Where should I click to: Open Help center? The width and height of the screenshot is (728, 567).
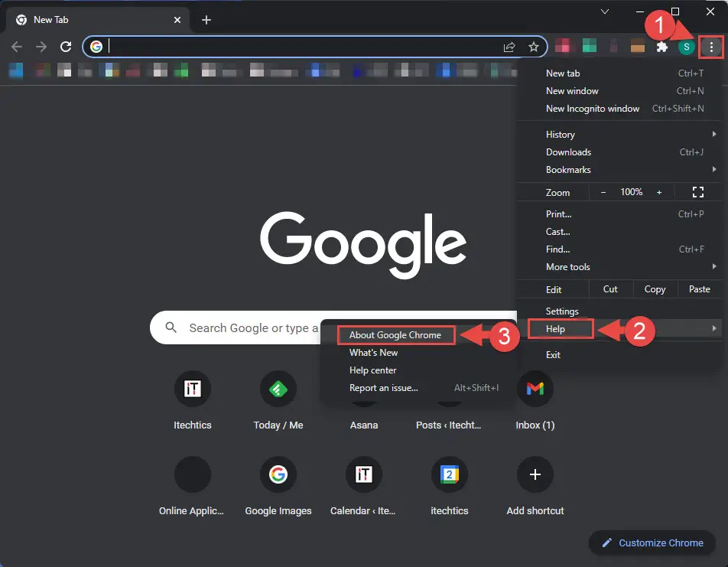(418, 370)
